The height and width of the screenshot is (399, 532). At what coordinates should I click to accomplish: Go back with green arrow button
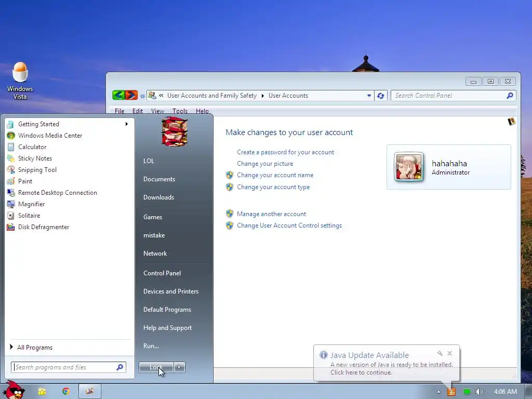coord(118,96)
